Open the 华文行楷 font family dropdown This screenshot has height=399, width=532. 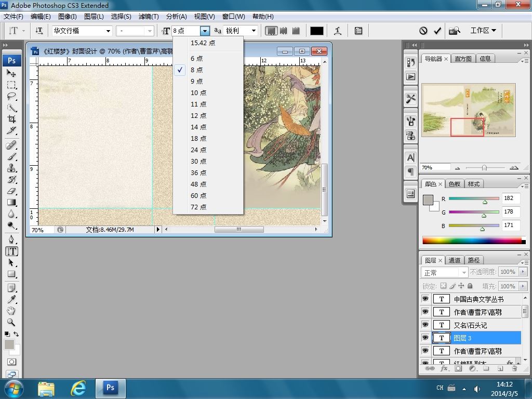[108, 31]
